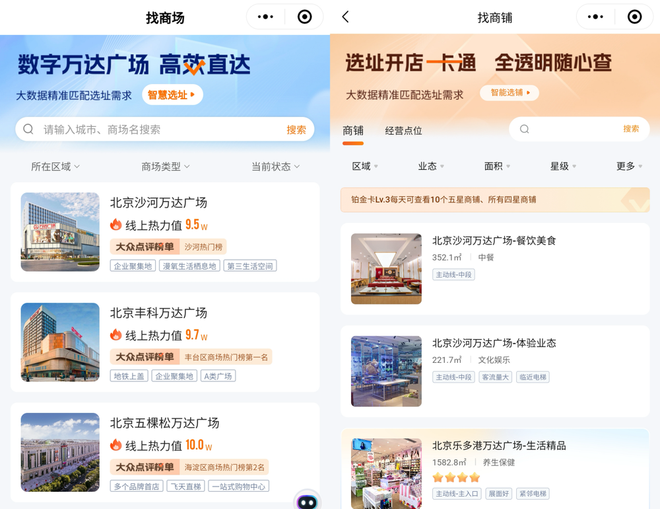Click the magnifier icon in mall search bar
The width and height of the screenshot is (660, 509).
point(30,130)
